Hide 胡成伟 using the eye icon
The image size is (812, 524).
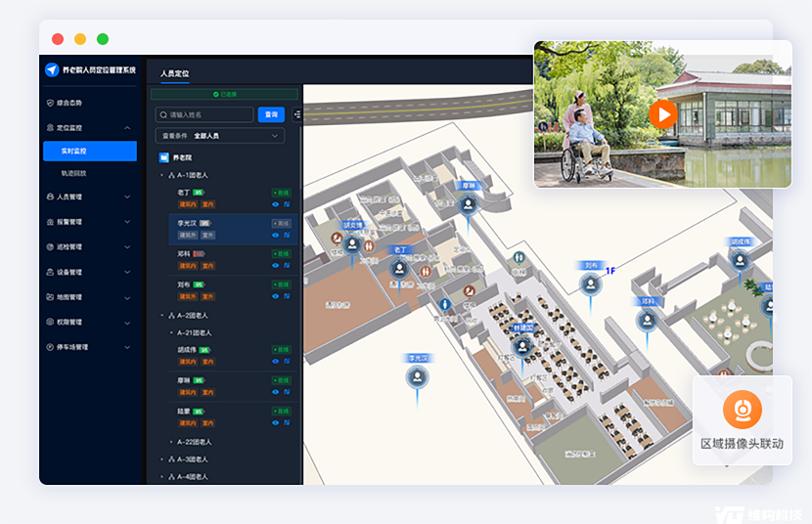pos(276,362)
